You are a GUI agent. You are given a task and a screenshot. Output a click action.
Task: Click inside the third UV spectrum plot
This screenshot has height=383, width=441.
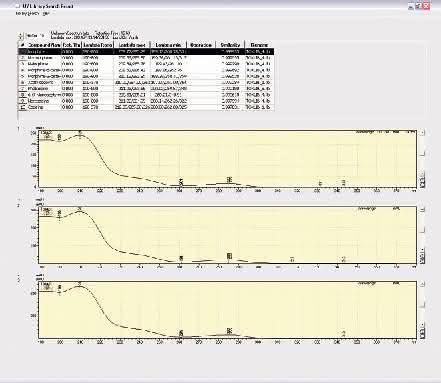(x=227, y=310)
